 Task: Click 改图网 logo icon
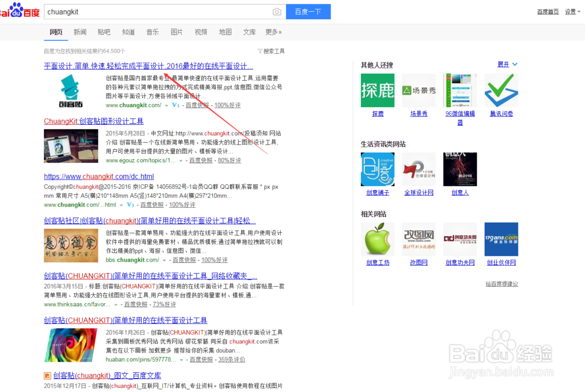(x=419, y=239)
